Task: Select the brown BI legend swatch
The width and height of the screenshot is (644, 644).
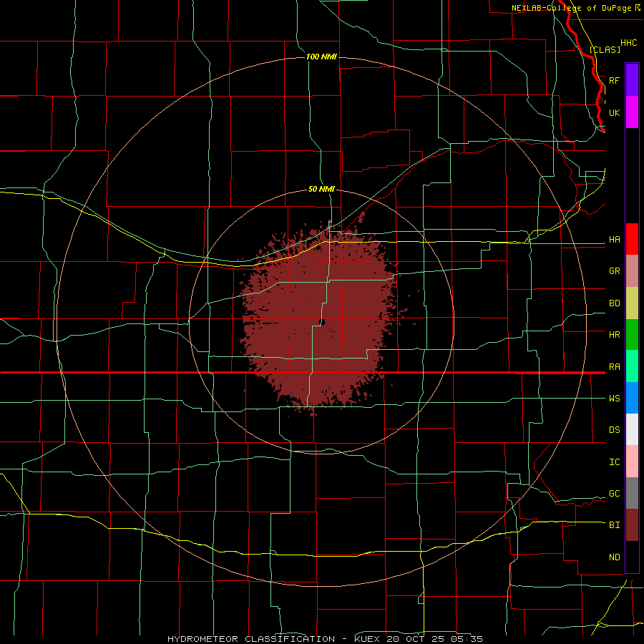Action: 632,525
